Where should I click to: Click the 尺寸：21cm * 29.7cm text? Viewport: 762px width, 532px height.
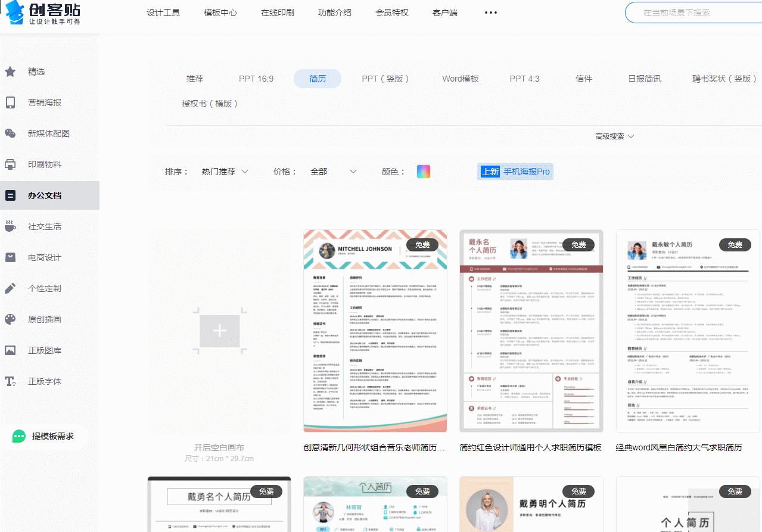219,459
